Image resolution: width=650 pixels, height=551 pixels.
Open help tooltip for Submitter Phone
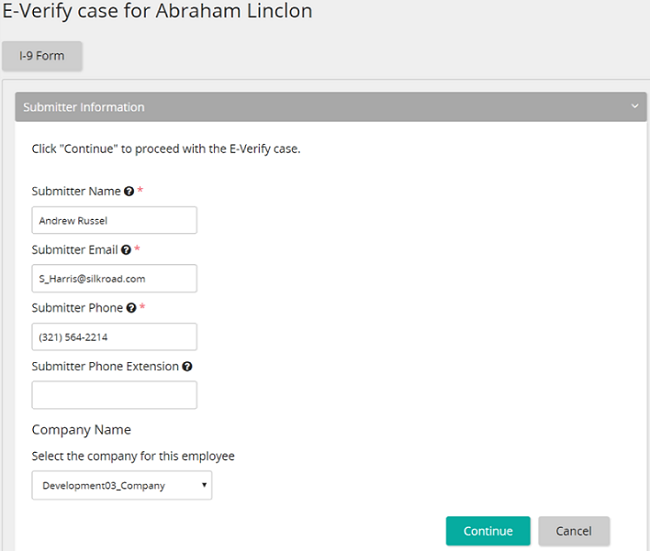[131, 308]
